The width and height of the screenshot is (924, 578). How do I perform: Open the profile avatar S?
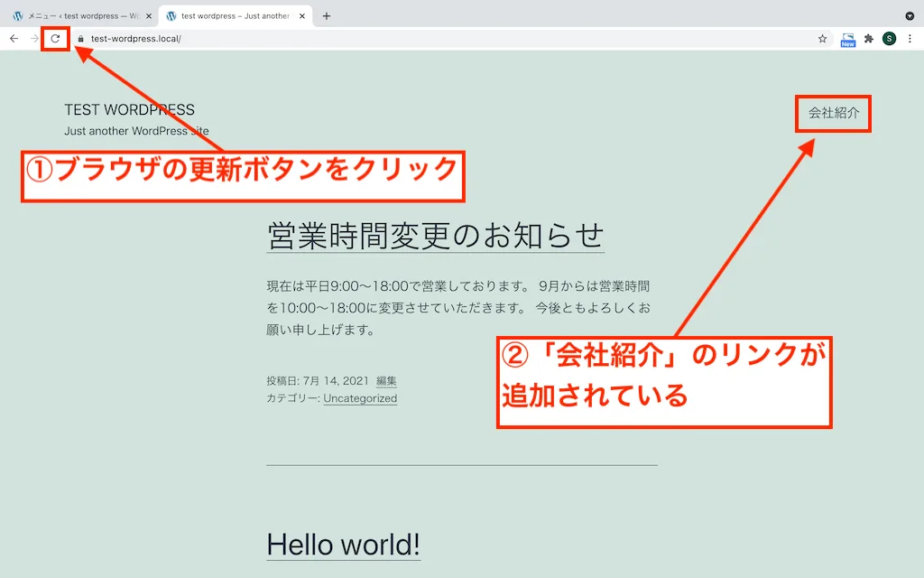(889, 39)
